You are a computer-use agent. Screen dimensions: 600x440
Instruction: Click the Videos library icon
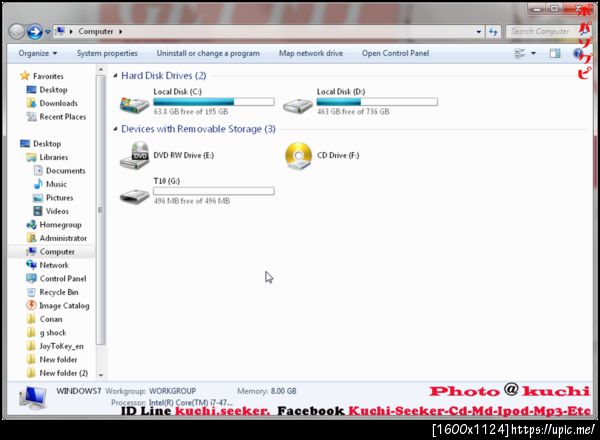coord(38,211)
